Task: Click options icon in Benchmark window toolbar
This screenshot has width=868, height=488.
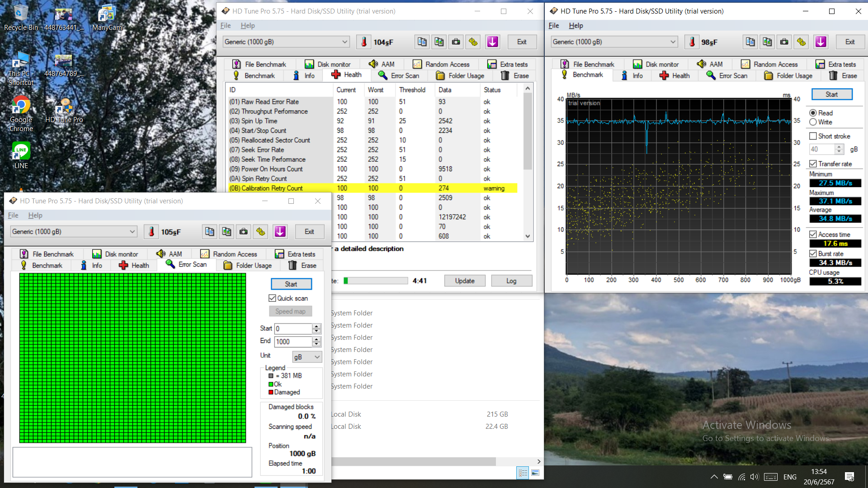Action: pos(802,42)
